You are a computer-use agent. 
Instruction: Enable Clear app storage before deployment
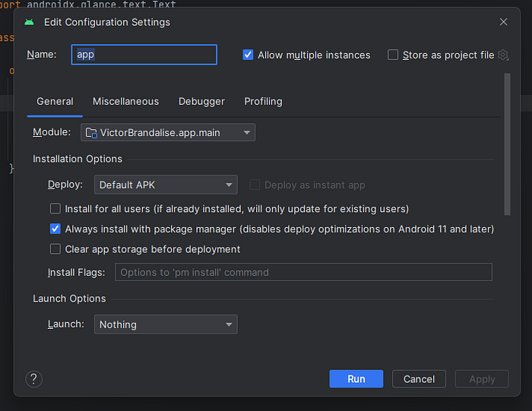pos(55,249)
